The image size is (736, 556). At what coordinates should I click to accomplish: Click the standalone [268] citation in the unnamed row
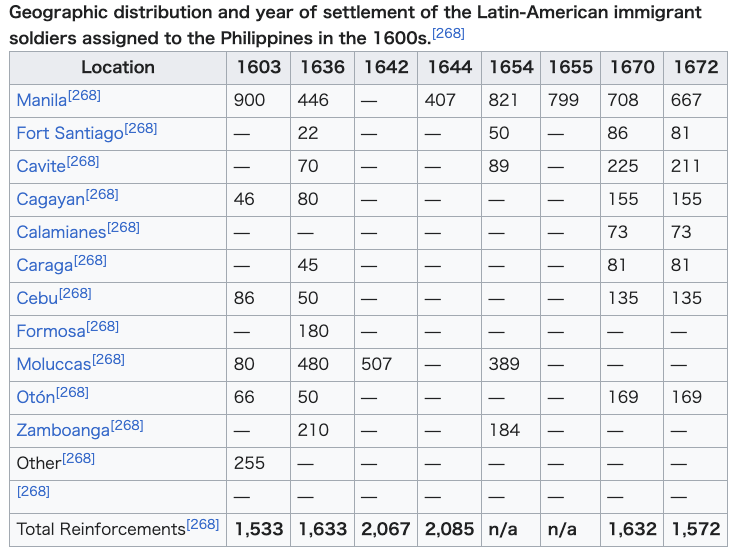33,491
